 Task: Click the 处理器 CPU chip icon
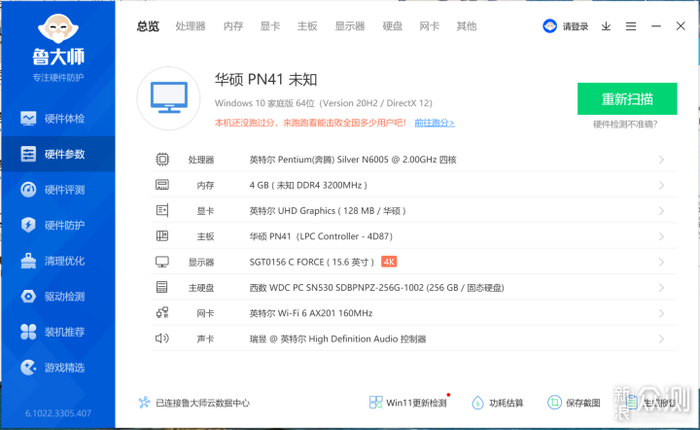pos(162,159)
